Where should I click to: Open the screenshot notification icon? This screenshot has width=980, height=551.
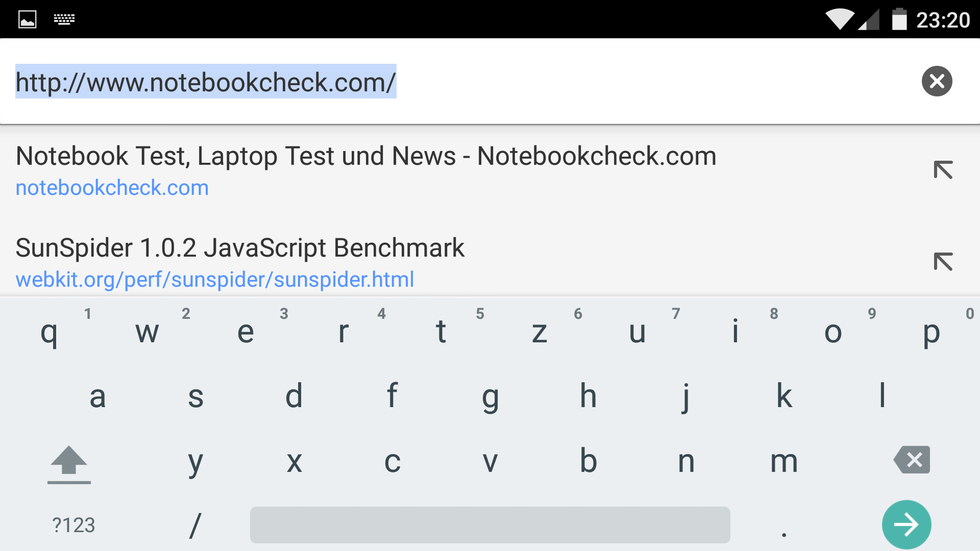(28, 19)
